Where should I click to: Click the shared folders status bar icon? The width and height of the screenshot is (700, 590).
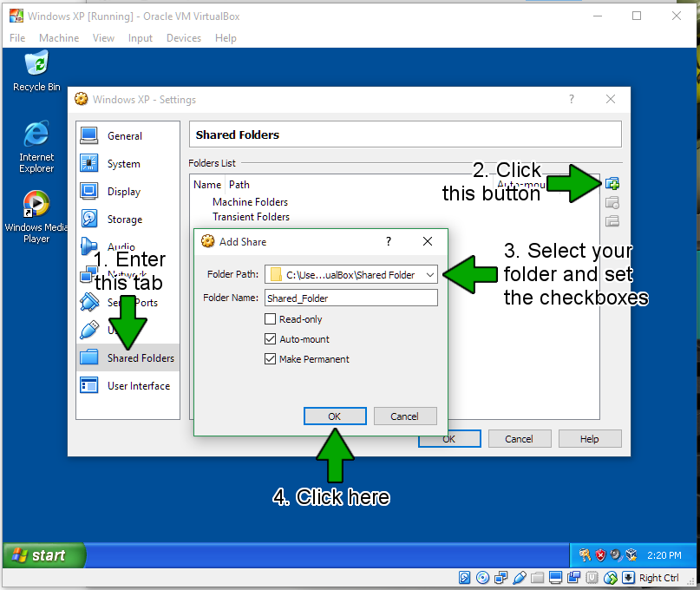point(538,578)
